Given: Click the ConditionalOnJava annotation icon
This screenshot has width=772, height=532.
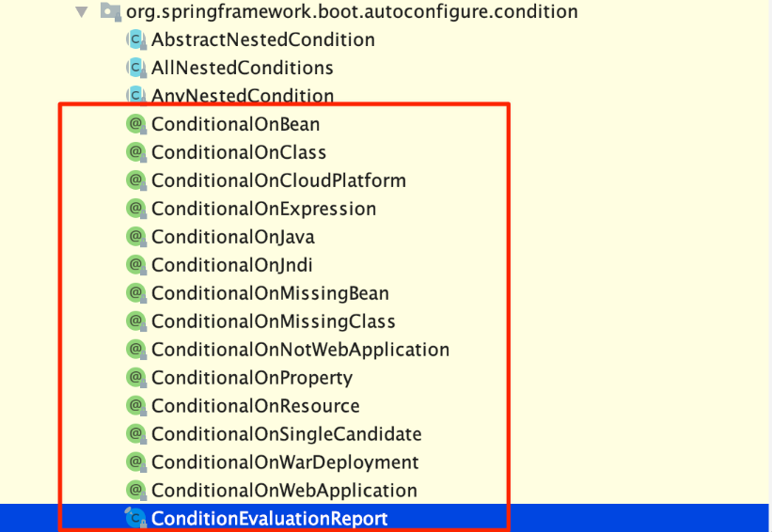Looking at the screenshot, I should [x=136, y=237].
